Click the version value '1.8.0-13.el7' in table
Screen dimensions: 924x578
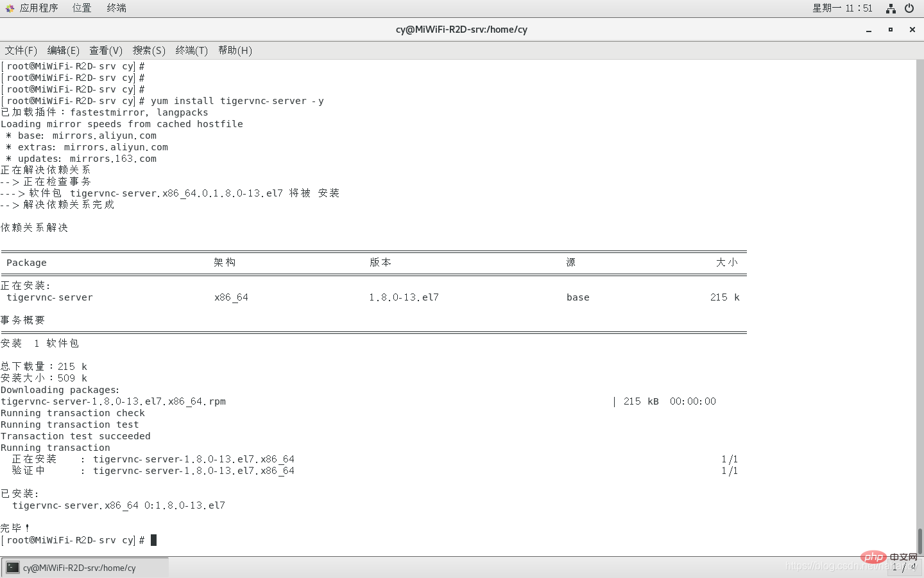[404, 297]
